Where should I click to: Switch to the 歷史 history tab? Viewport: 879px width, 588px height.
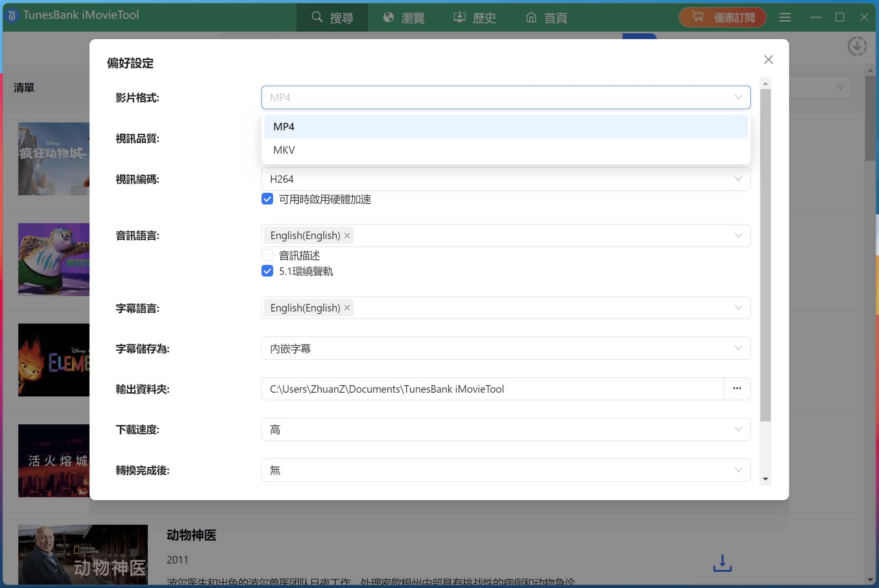pyautogui.click(x=475, y=17)
